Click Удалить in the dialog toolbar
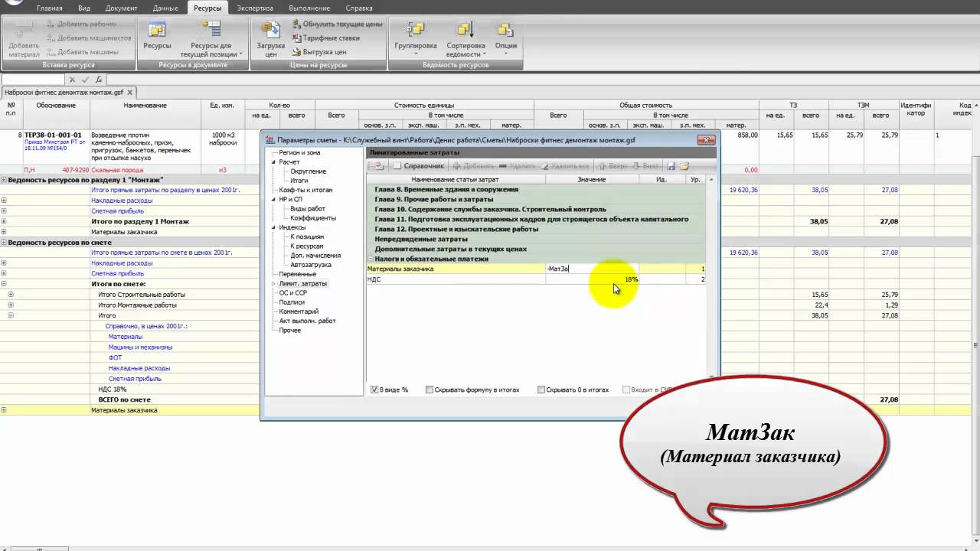980x551 pixels. 517,165
